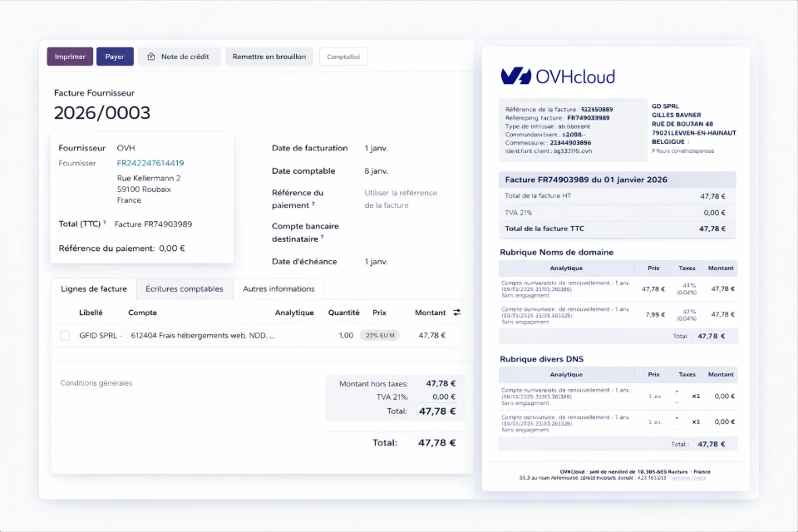Viewport: 798px width, 532px height.
Task: Select the Lignes de facture tab
Action: tap(94, 289)
